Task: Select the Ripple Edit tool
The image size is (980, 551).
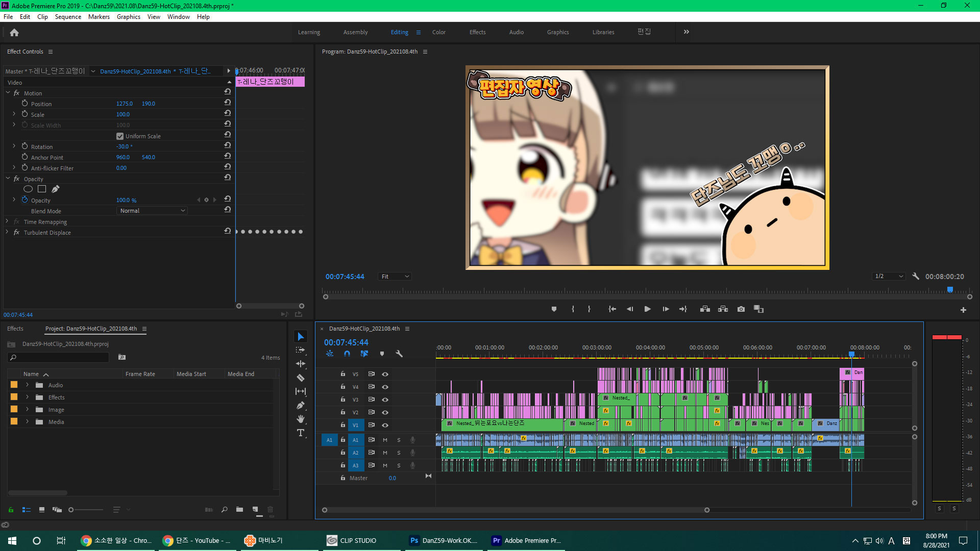Action: point(301,364)
